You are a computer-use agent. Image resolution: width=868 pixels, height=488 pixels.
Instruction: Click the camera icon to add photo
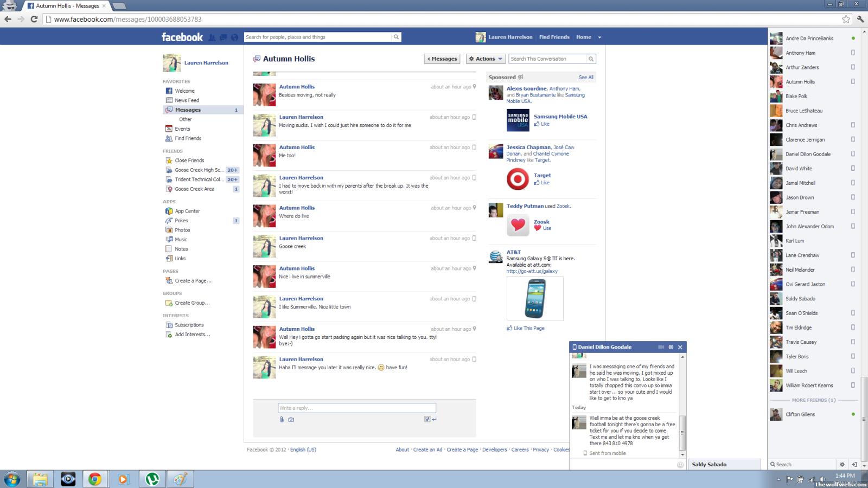[x=291, y=419]
